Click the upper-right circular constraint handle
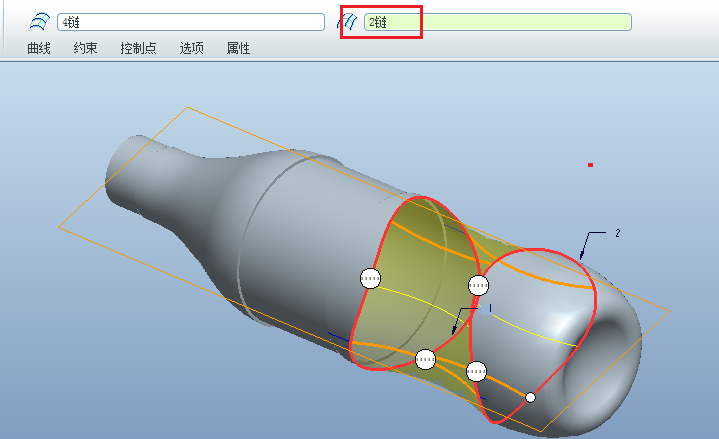 click(479, 285)
